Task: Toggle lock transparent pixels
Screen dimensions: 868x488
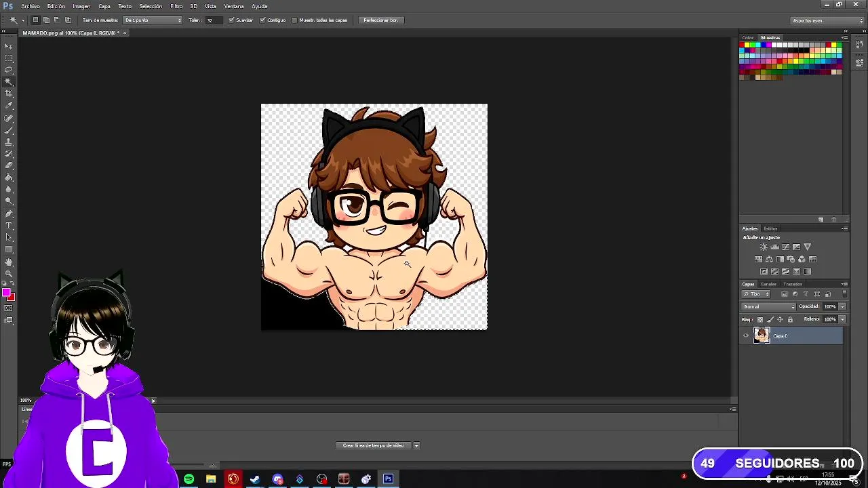Action: tap(760, 319)
